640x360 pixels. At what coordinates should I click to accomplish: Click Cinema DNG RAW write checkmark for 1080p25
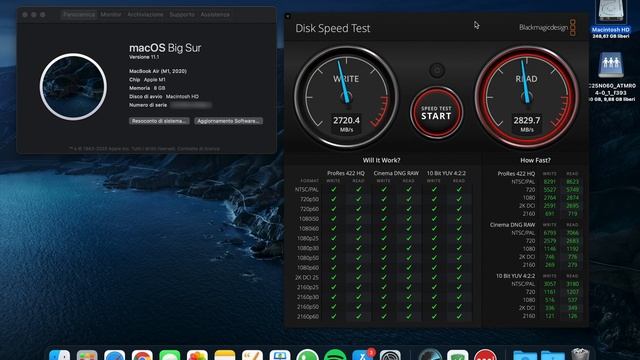pyautogui.click(x=384, y=238)
